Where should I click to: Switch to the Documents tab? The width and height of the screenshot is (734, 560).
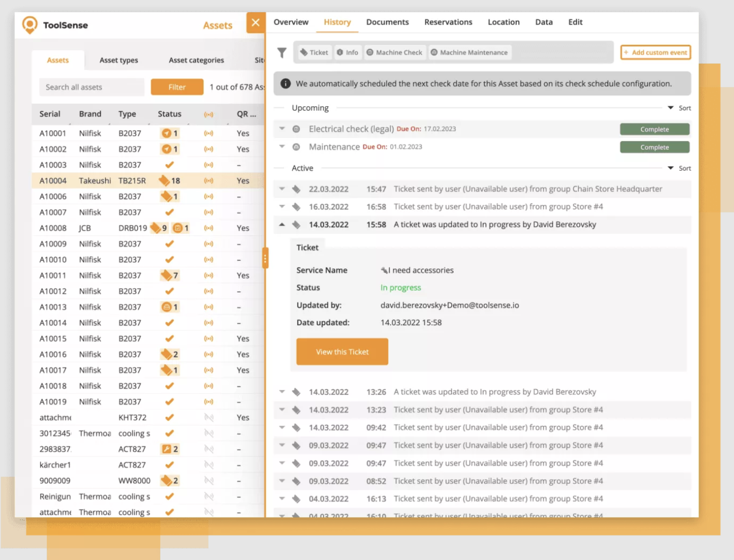click(x=387, y=22)
